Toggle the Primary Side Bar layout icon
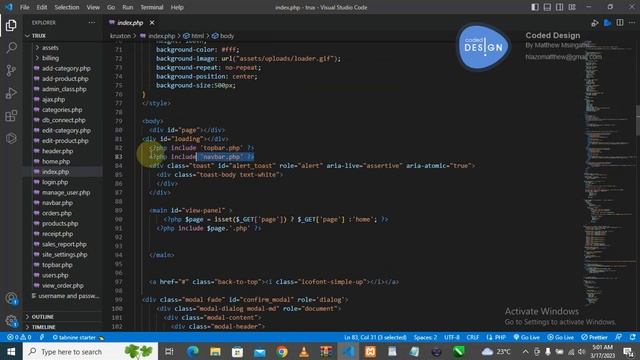Screen dimensions: 640x360 pyautogui.click(x=535, y=7)
